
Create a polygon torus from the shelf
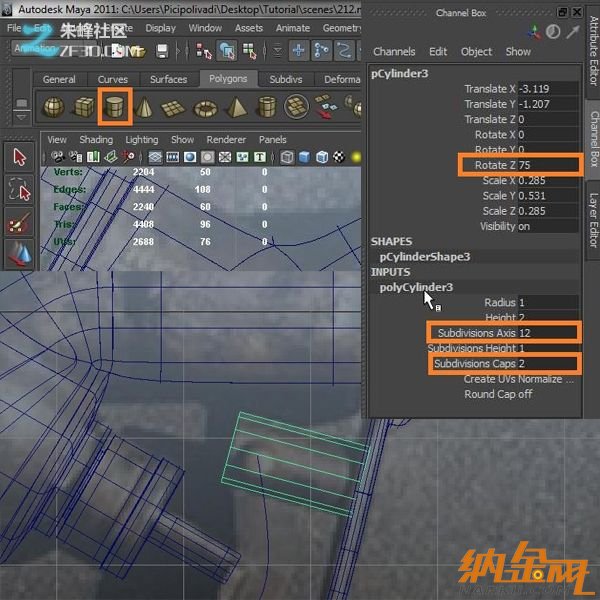click(x=206, y=107)
